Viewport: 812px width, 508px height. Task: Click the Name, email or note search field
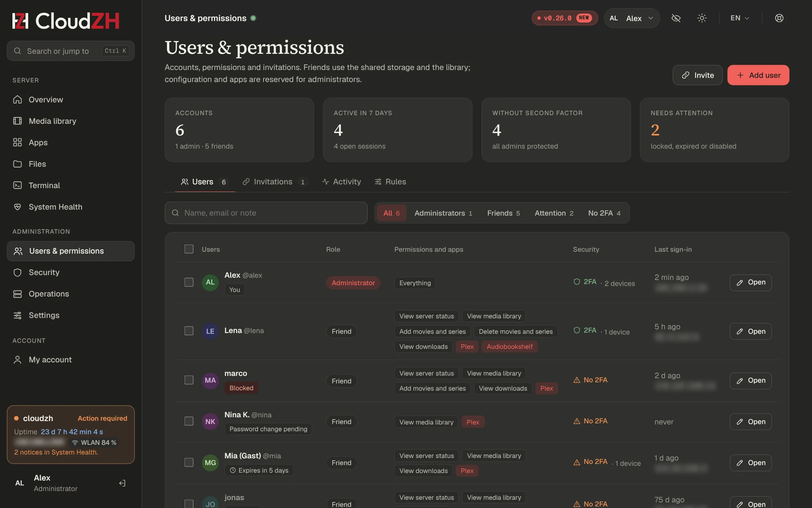[266, 213]
